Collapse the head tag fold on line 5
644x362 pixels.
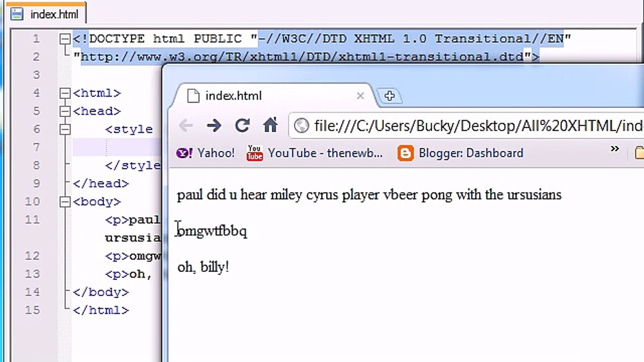click(65, 111)
